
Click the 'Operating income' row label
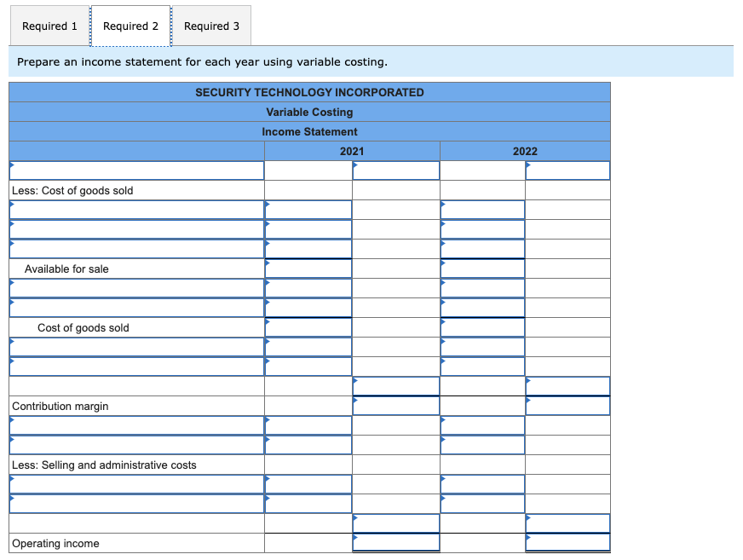pyautogui.click(x=55, y=544)
